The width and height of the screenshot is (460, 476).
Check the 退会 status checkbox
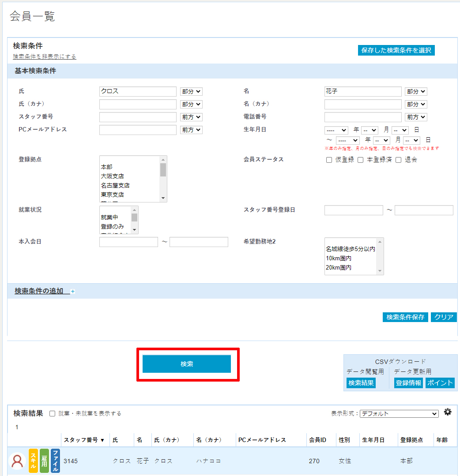[398, 160]
